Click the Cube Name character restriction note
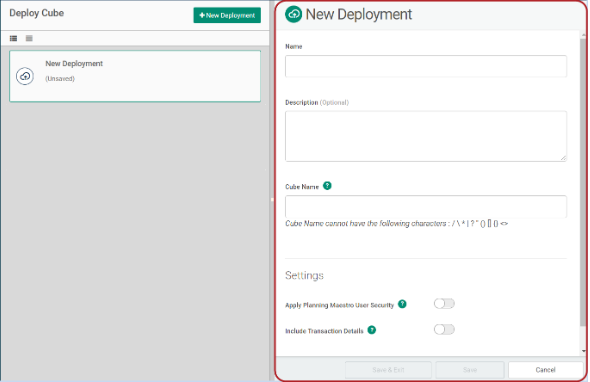The height and width of the screenshot is (382, 590). (x=397, y=224)
